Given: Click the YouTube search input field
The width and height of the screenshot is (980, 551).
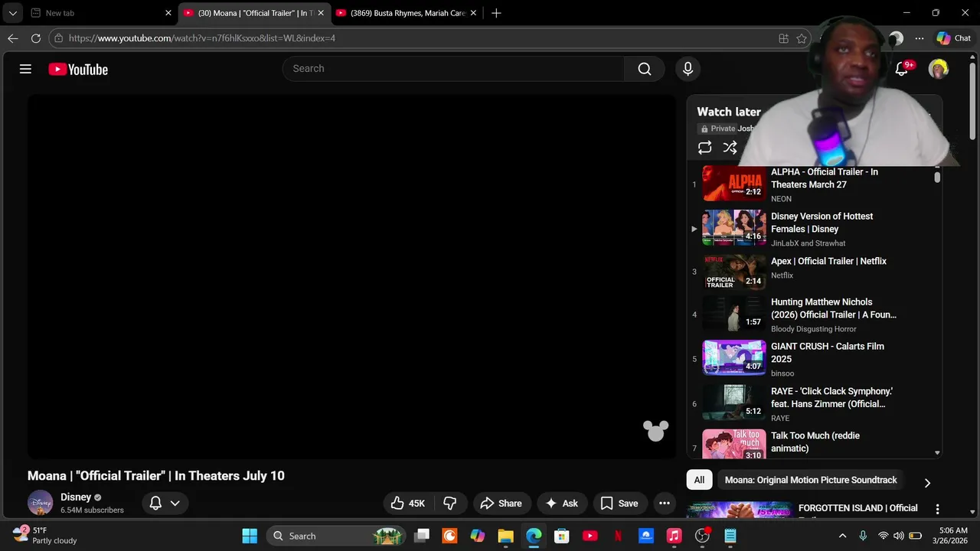Looking at the screenshot, I should click(x=453, y=69).
